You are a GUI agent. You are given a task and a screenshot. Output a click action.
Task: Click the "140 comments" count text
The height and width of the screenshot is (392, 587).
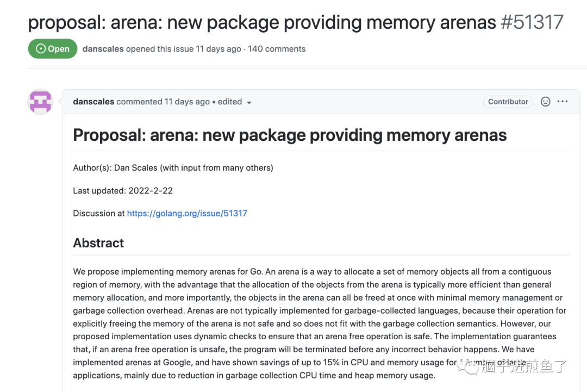[x=277, y=49]
